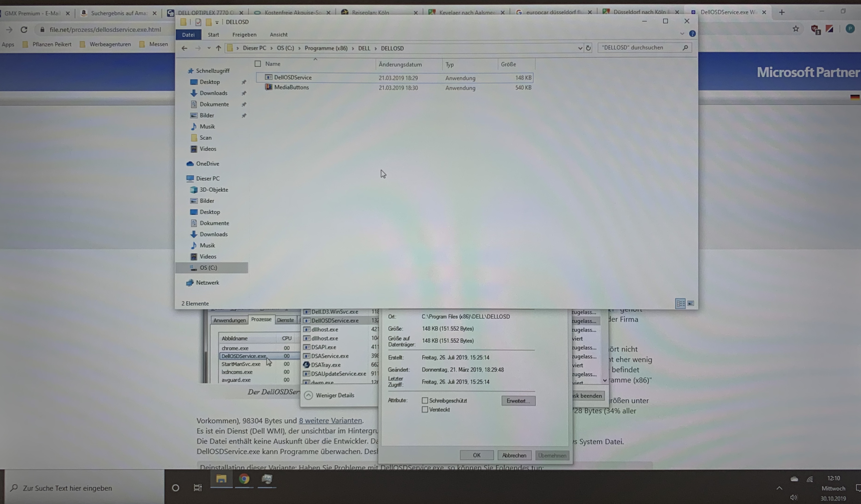Viewport: 861px width, 504px height.
Task: Reload the browser page
Action: [x=24, y=30]
